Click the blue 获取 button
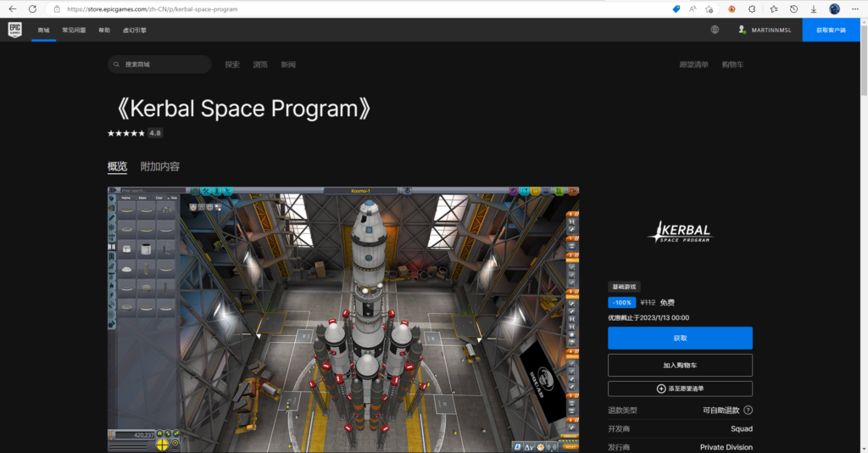This screenshot has width=868, height=453. [x=680, y=338]
